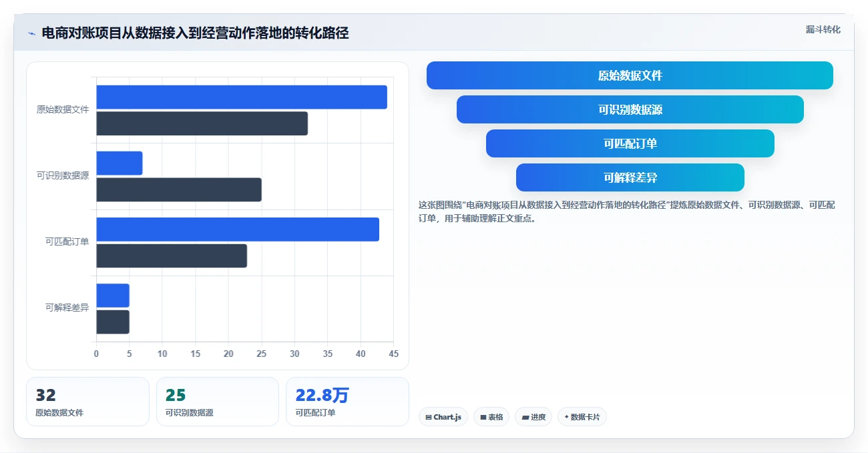
Task: Click the 可解释差异 y-axis label
Action: (x=67, y=308)
